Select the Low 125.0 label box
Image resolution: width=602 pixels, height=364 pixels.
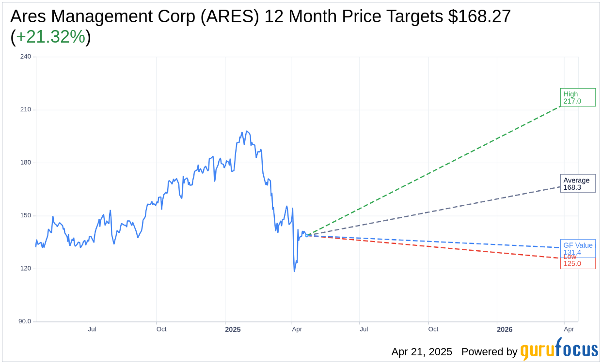click(578, 264)
